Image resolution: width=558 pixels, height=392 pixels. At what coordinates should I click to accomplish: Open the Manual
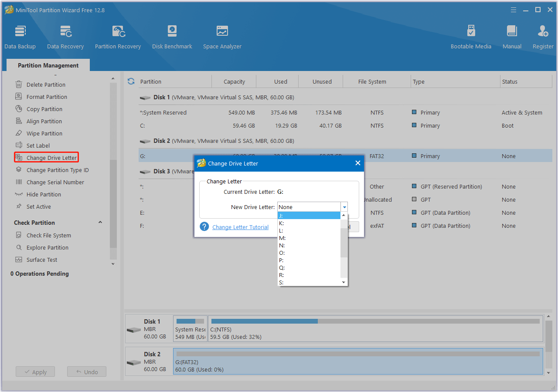click(x=511, y=36)
